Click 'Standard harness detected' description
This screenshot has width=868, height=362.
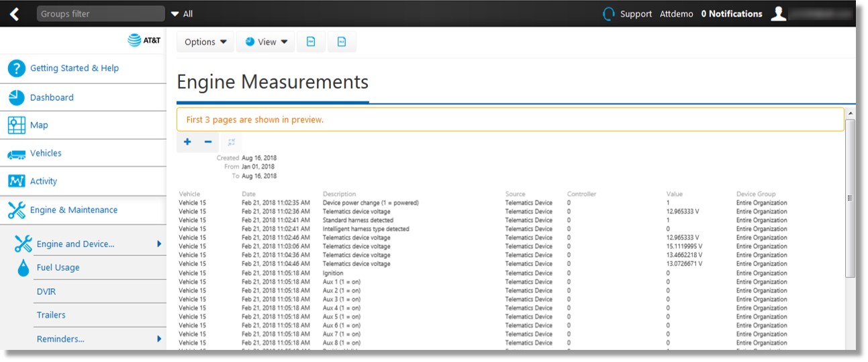(358, 220)
